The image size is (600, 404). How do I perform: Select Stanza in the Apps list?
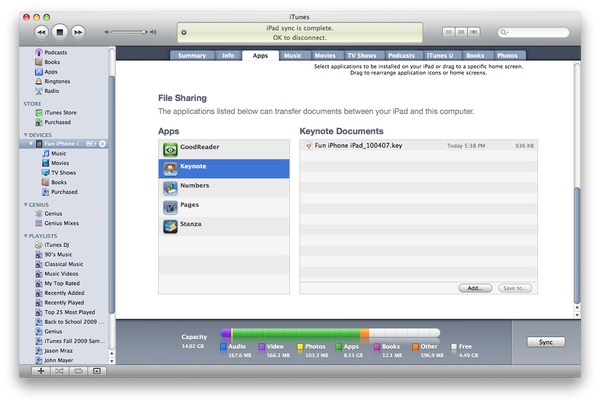coord(224,226)
